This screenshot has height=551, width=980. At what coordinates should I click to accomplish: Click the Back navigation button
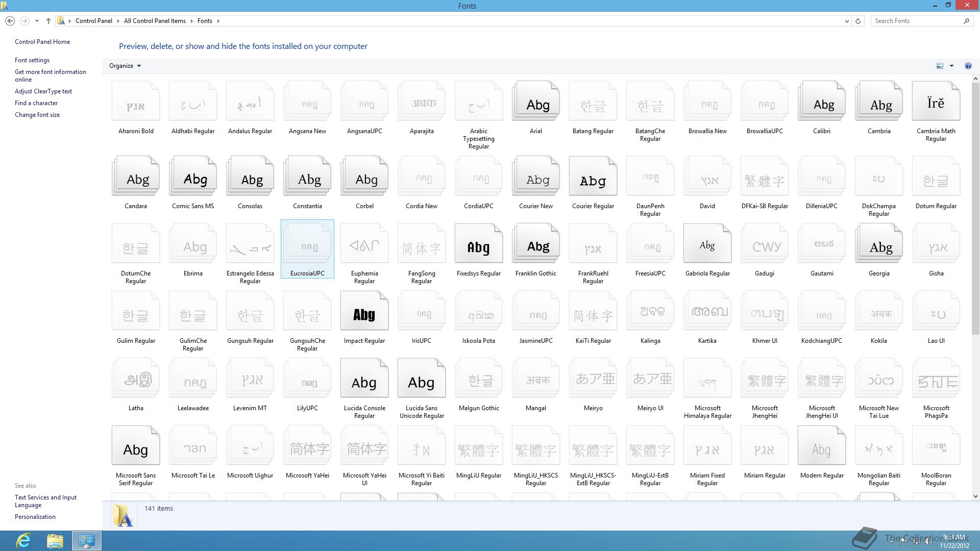(x=10, y=21)
